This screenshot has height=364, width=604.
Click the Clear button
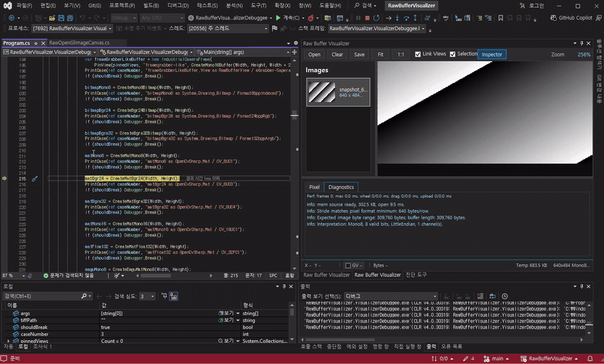[x=337, y=54]
